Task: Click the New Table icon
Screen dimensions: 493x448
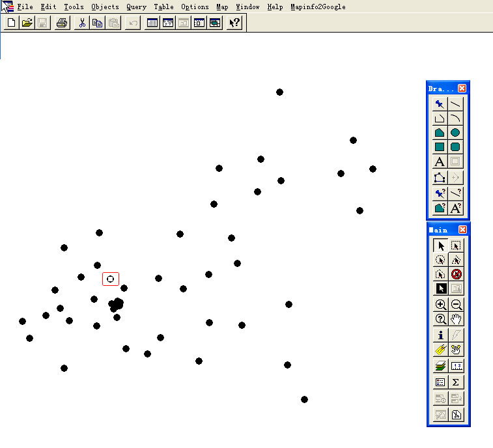Action: tap(11, 23)
